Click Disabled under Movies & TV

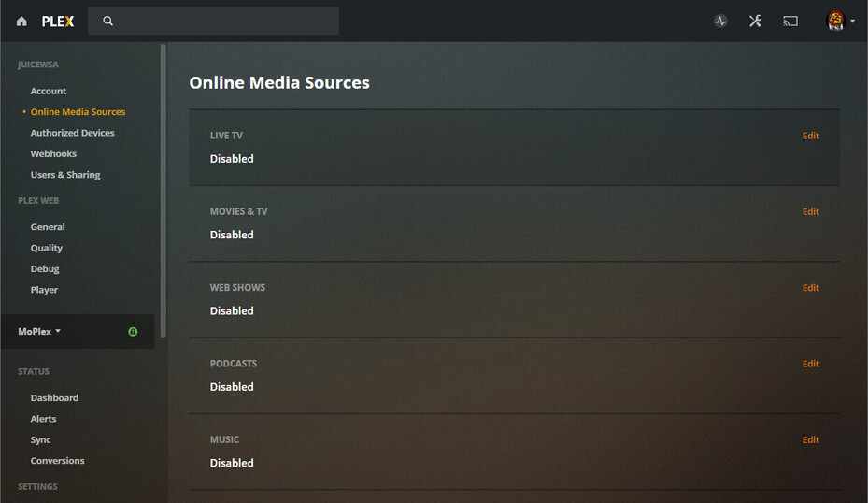point(232,235)
